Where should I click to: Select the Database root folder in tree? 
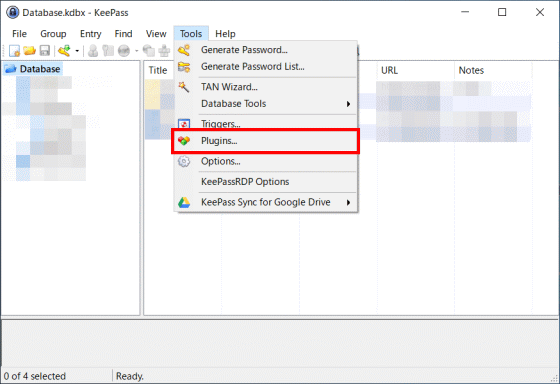click(x=33, y=69)
